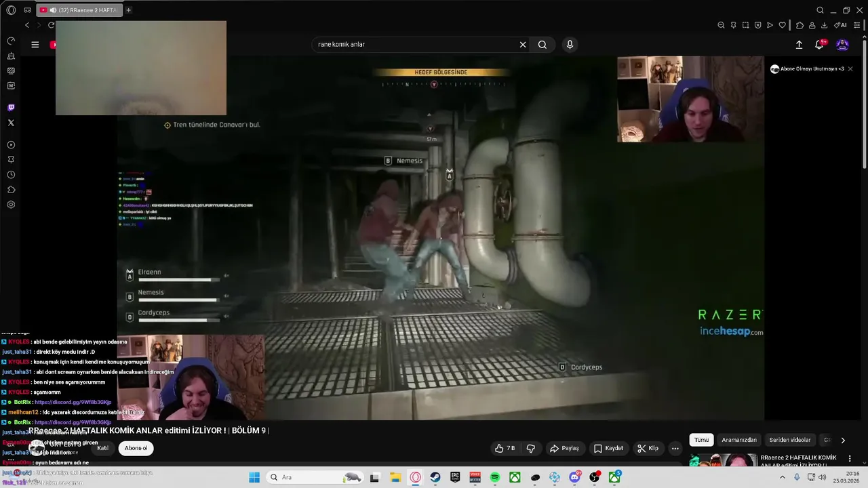Viewport: 868px width, 488px height.
Task: Select the RRaenee 2 HAFTA browser tab
Action: pyautogui.click(x=79, y=10)
